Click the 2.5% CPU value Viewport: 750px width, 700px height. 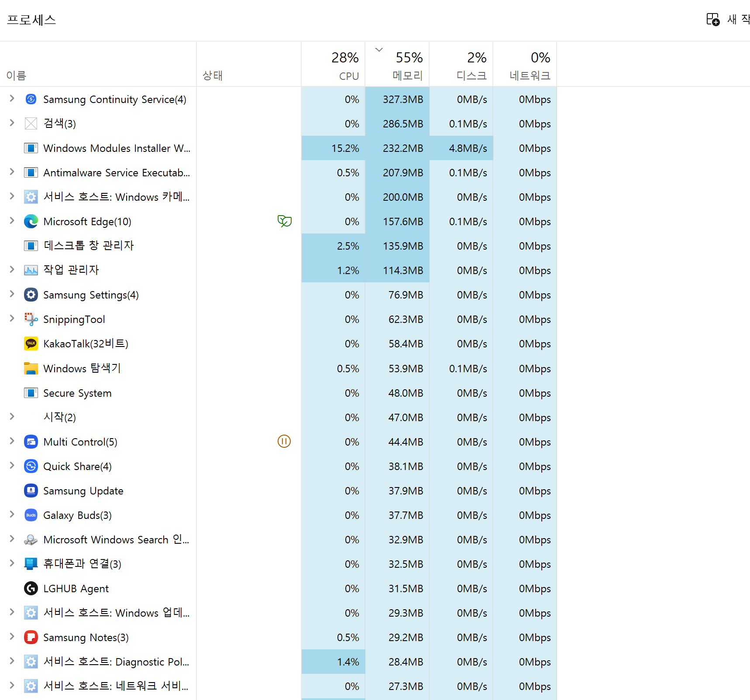[348, 246]
